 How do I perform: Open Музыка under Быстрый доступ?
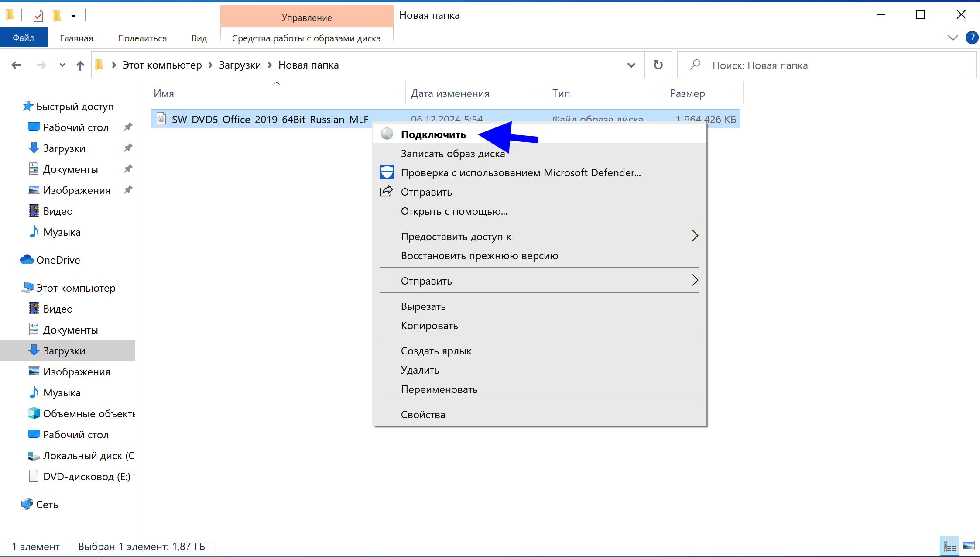(x=62, y=232)
